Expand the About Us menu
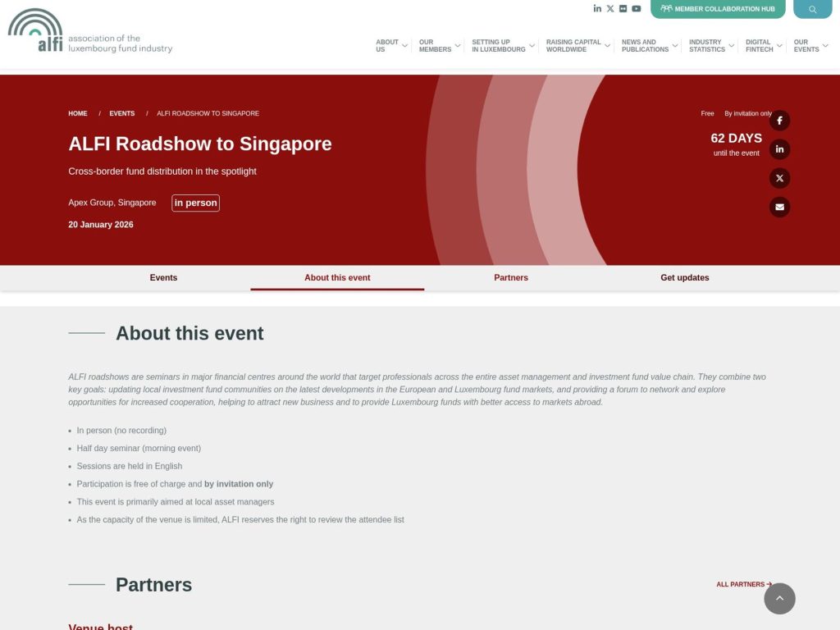This screenshot has height=630, width=840. coord(389,45)
